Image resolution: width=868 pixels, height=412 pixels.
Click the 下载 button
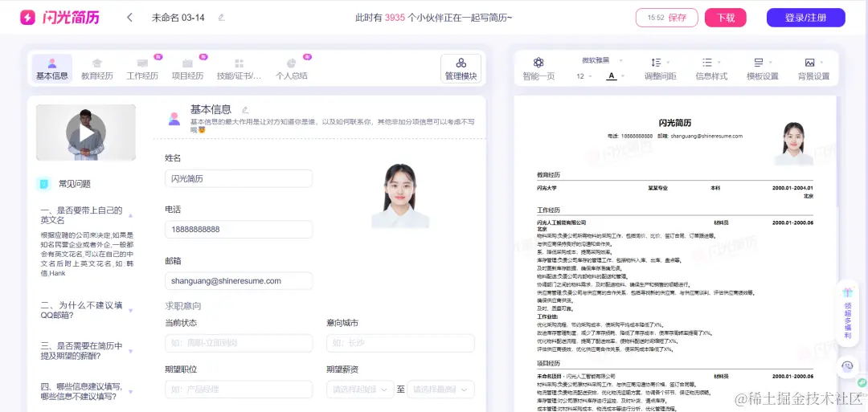click(725, 18)
